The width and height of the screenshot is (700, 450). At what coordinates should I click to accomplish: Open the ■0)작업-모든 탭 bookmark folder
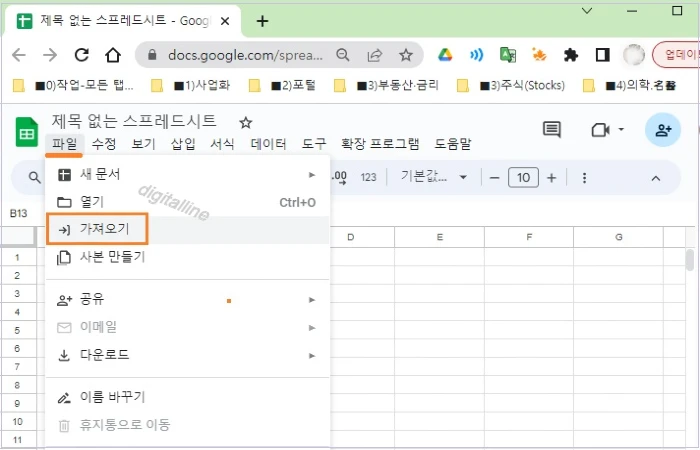coord(73,85)
